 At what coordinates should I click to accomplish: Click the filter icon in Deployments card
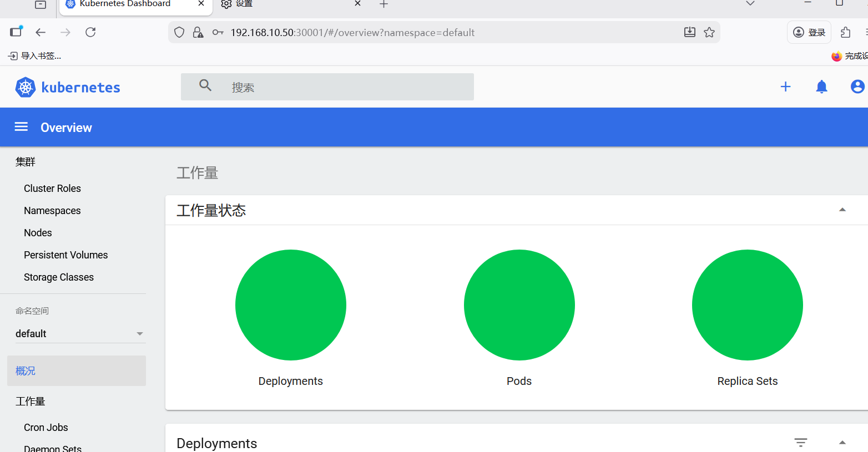point(800,443)
